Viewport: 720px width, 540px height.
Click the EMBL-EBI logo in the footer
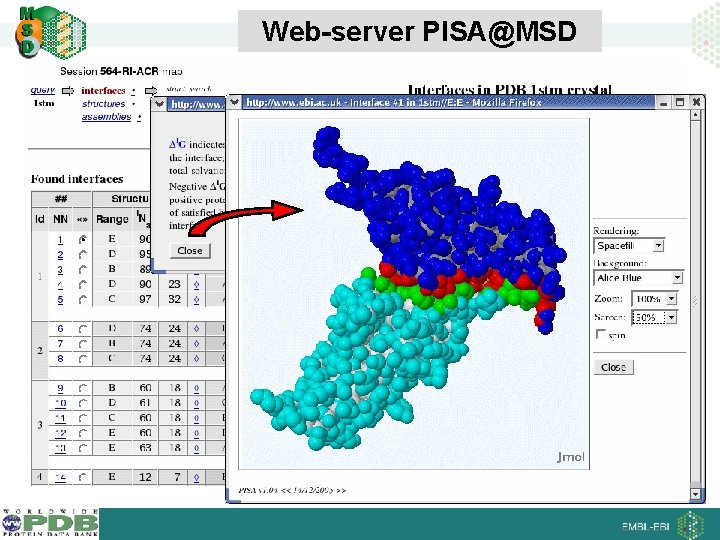coord(663,526)
